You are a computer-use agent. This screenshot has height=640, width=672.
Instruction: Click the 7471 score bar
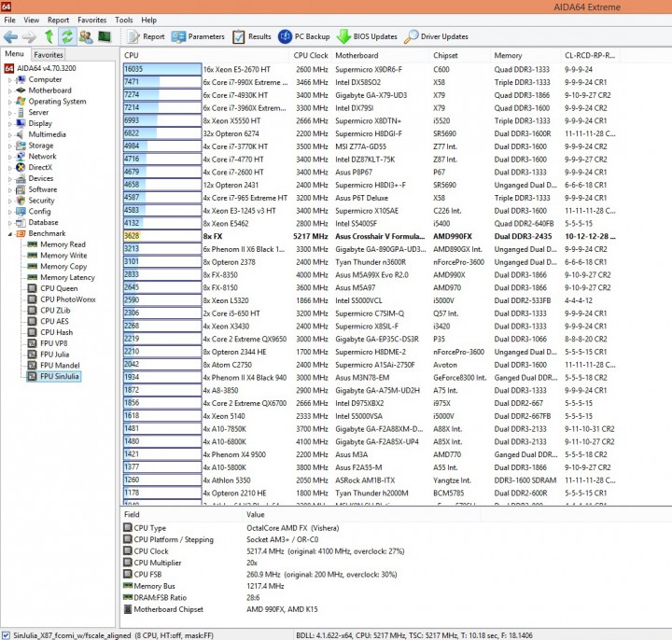pos(162,82)
